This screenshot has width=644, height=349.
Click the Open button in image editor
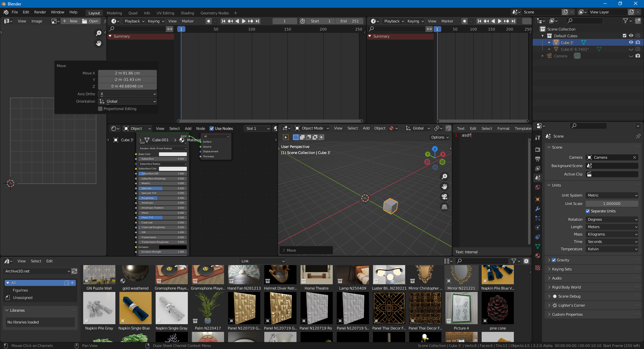pos(90,21)
